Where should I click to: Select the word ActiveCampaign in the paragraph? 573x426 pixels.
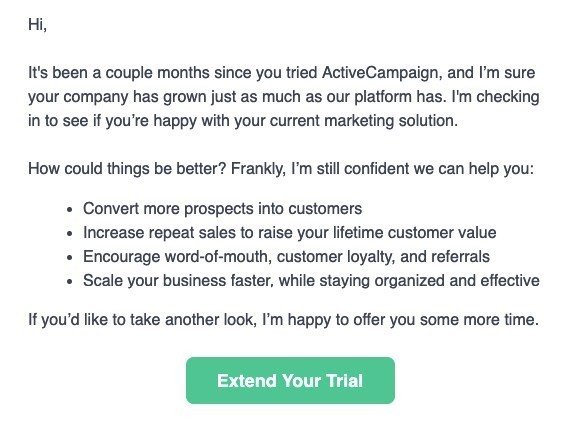coord(379,73)
